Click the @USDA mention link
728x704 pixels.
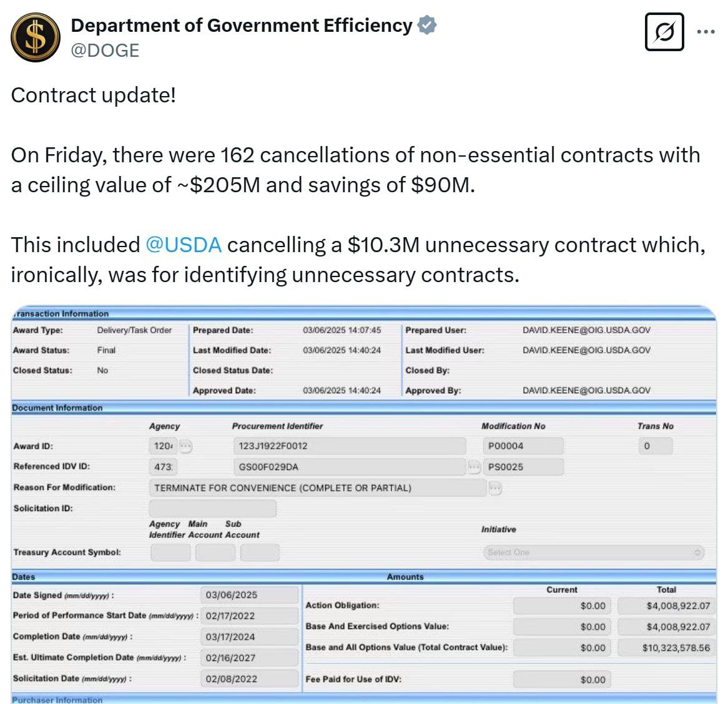click(x=183, y=245)
